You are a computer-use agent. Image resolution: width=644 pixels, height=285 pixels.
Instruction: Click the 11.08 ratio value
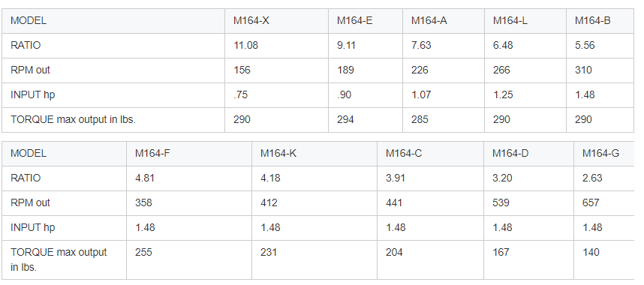pos(245,46)
